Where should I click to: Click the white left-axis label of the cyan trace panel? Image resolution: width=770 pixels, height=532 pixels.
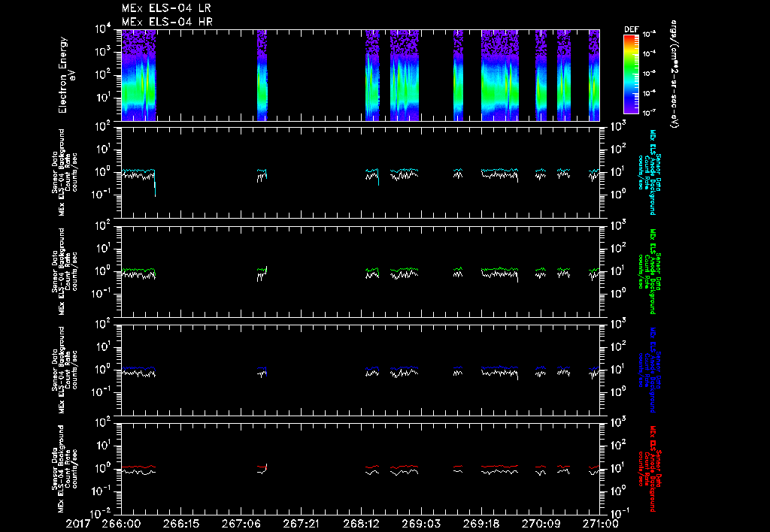tap(65, 172)
